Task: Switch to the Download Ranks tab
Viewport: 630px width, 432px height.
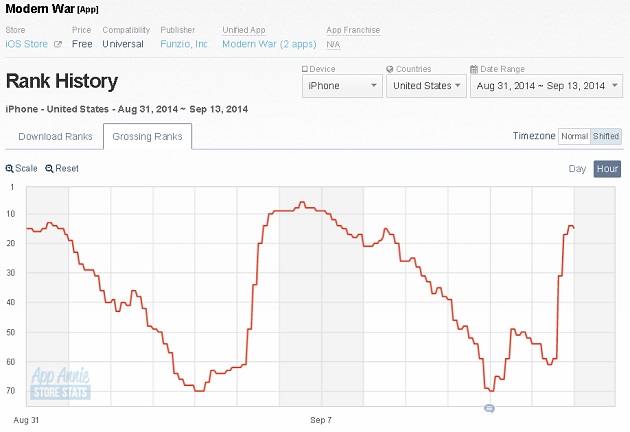Action: coord(55,137)
